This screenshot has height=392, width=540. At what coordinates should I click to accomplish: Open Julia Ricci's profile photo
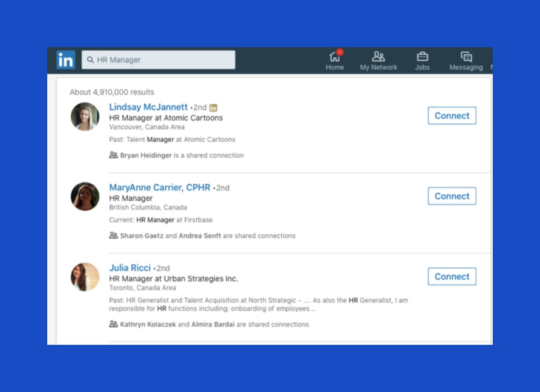85,277
